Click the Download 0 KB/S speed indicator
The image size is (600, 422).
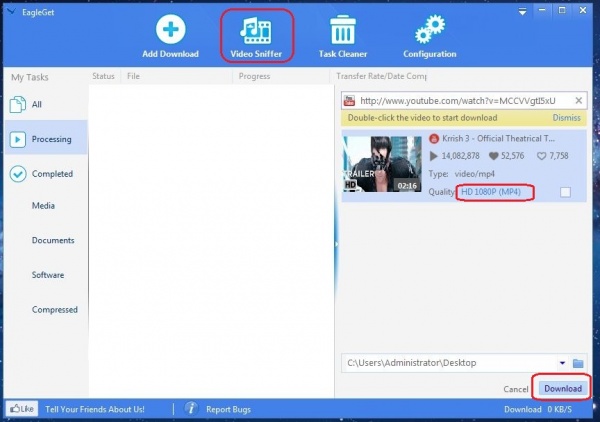click(x=538, y=409)
